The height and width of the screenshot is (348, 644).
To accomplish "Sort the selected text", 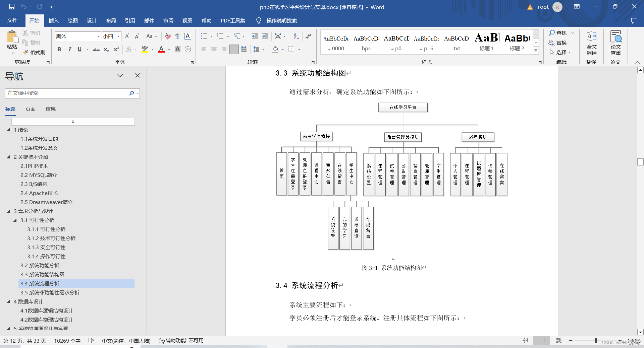I will click(x=296, y=36).
